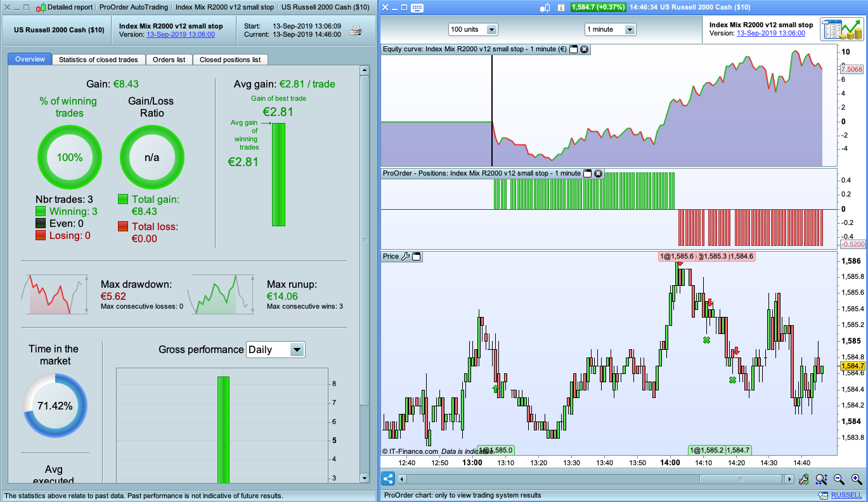This screenshot has height=502, width=868.
Task: Click the Gain/Loss Ratio n/a donut
Action: pyautogui.click(x=152, y=157)
